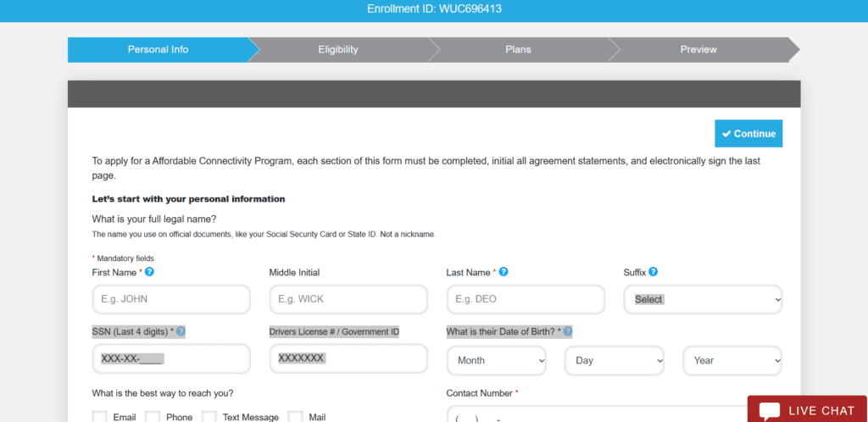Click help icon next to First Name
The height and width of the screenshot is (422, 868).
point(149,272)
